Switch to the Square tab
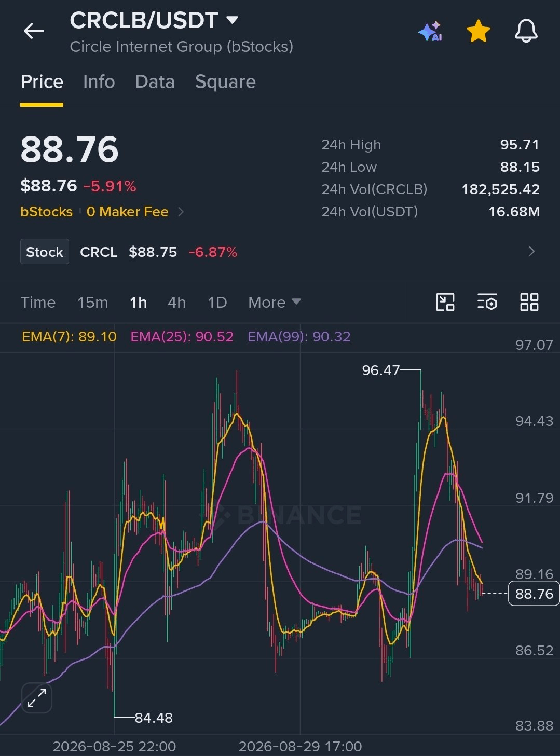The width and height of the screenshot is (560, 756). click(x=225, y=82)
